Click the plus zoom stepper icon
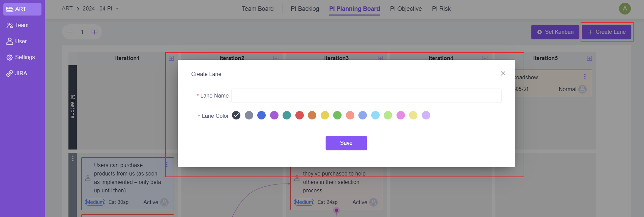Image resolution: width=644 pixels, height=217 pixels. tap(95, 32)
